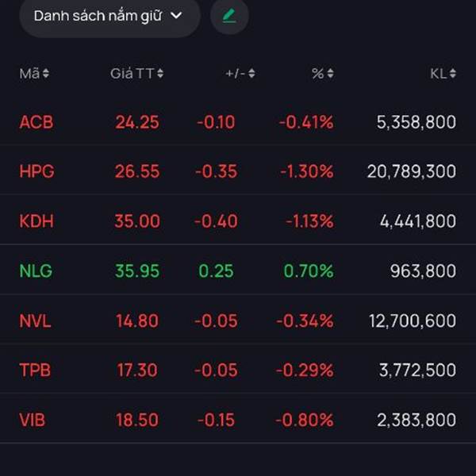Viewport: 476px width, 476px height.
Task: Open the Danh sách nắm giữ dropdown
Action: click(x=109, y=16)
